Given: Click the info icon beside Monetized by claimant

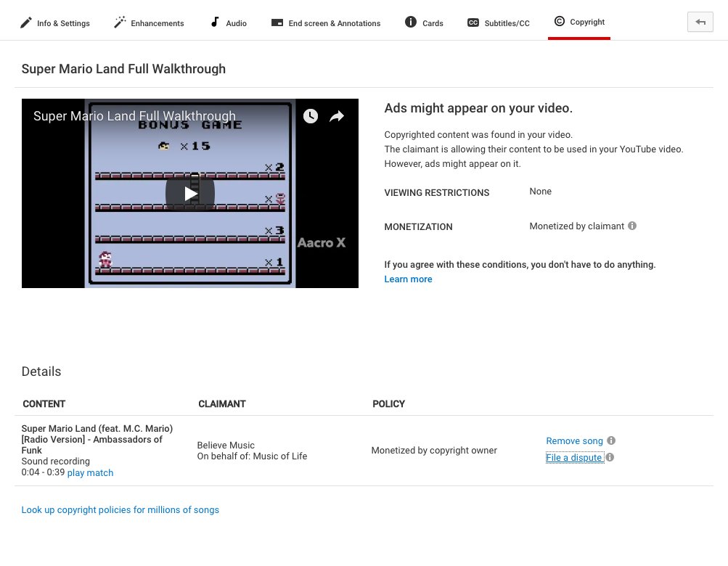Looking at the screenshot, I should pos(632,226).
